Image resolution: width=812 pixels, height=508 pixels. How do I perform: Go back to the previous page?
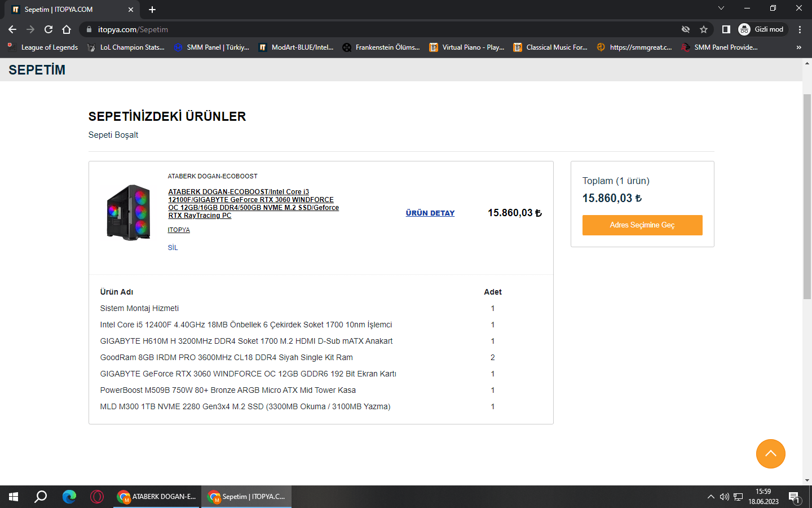(12, 29)
